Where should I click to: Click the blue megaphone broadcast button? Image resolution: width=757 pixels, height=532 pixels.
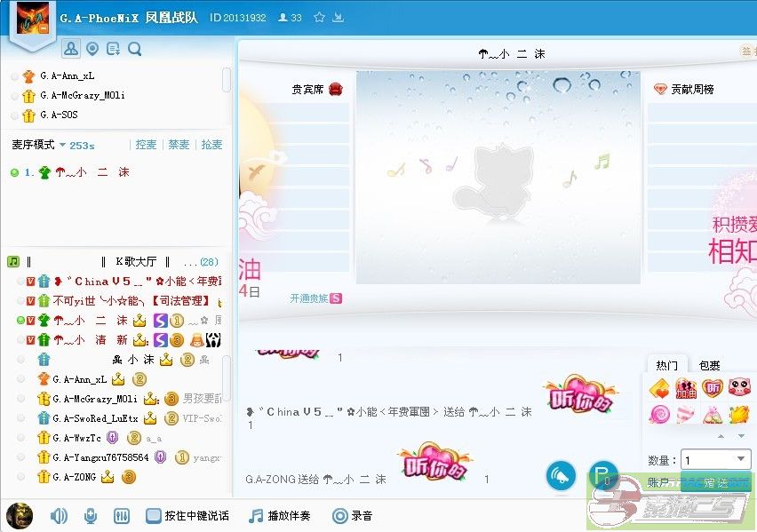click(560, 476)
